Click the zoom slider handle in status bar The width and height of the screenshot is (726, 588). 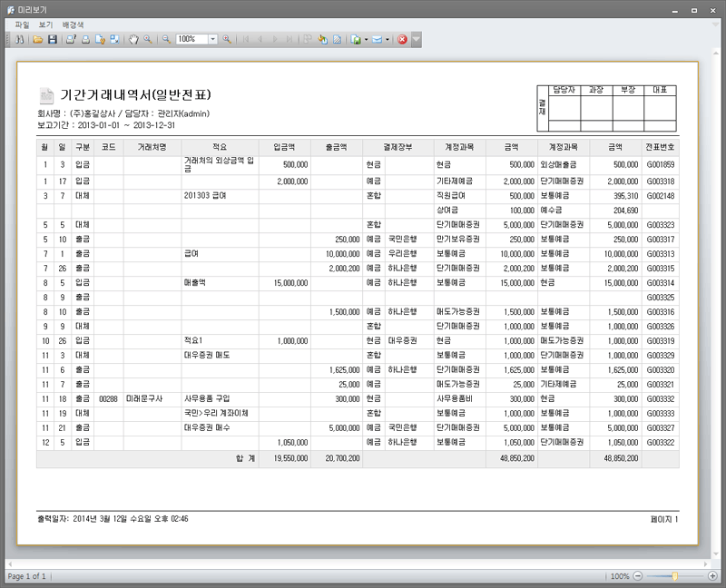click(x=675, y=576)
